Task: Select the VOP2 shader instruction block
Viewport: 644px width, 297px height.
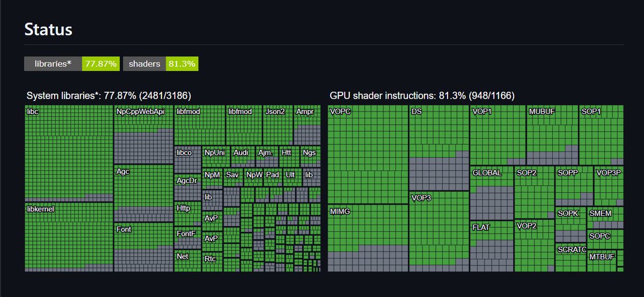Action: (534, 245)
